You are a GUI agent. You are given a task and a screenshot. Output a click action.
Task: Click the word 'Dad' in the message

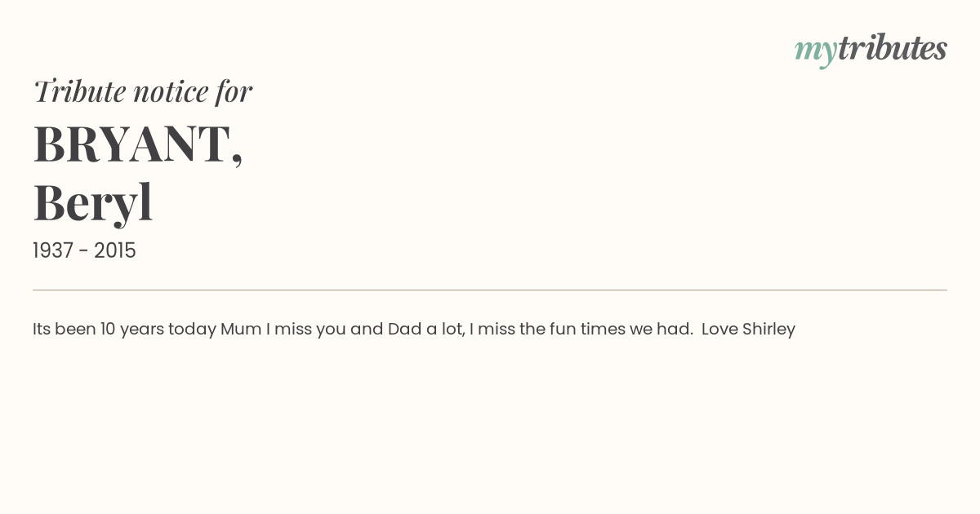point(404,329)
